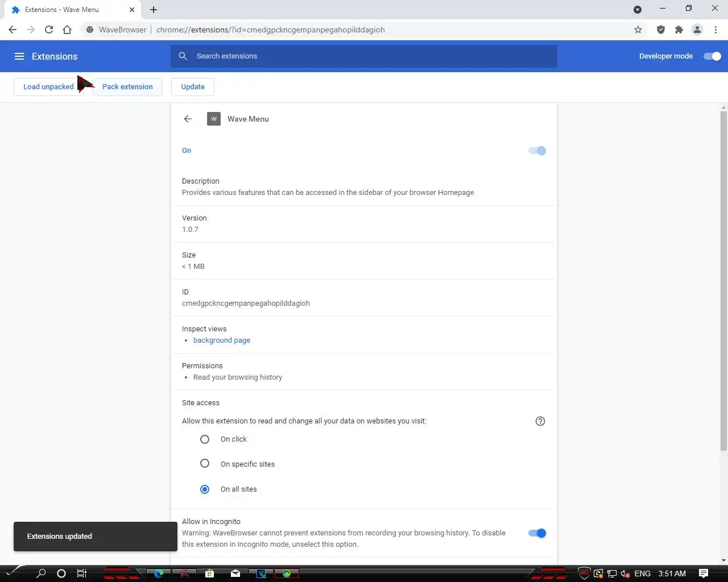Screen dimensions: 728x582
Task: Toggle Developer mode switch
Action: pos(712,56)
